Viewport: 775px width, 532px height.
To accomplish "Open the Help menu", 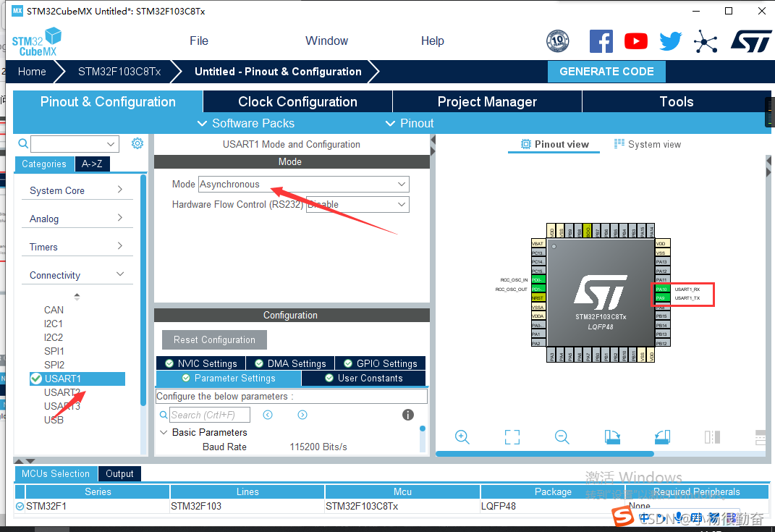I will click(x=433, y=41).
